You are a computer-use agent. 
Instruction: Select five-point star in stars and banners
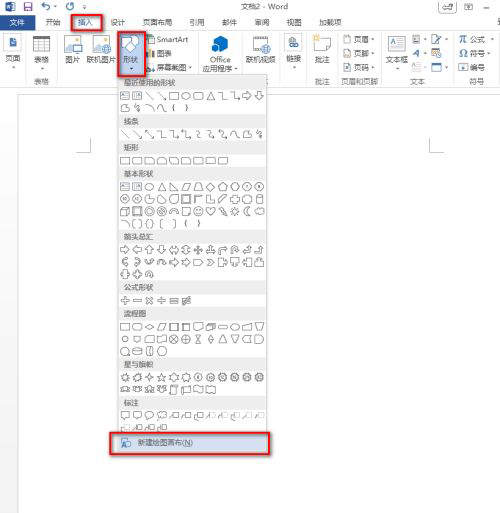point(162,377)
